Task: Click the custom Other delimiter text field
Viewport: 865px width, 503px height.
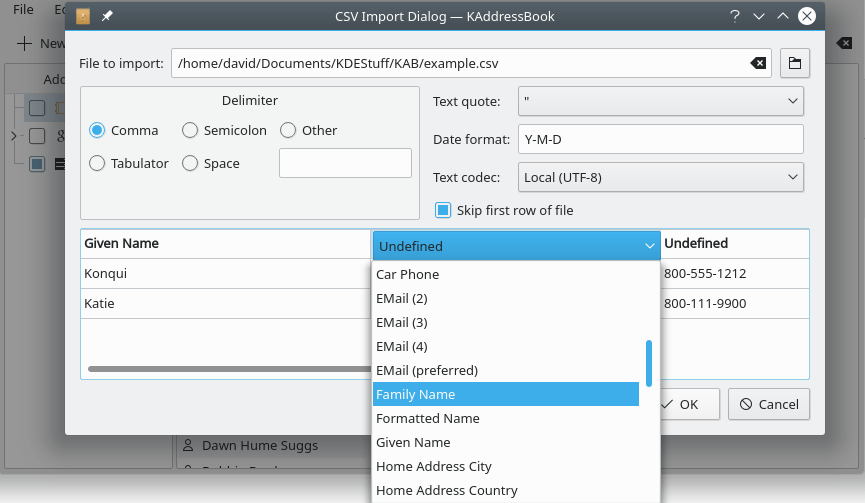Action: coord(345,163)
